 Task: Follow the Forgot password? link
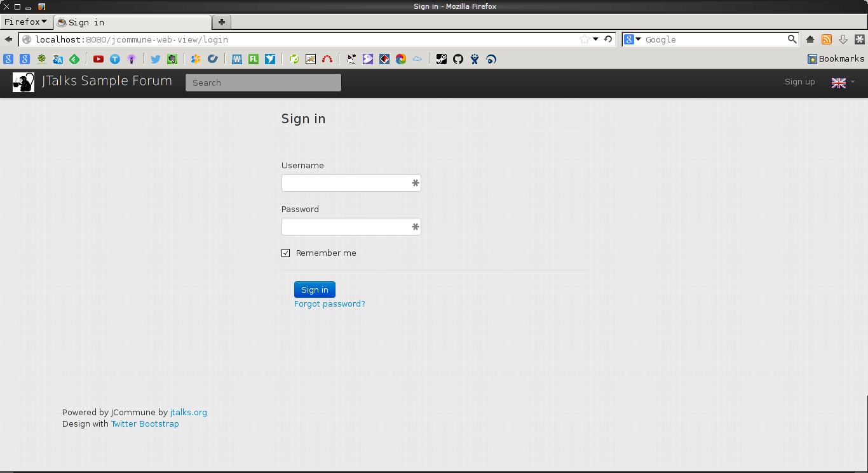click(x=329, y=304)
